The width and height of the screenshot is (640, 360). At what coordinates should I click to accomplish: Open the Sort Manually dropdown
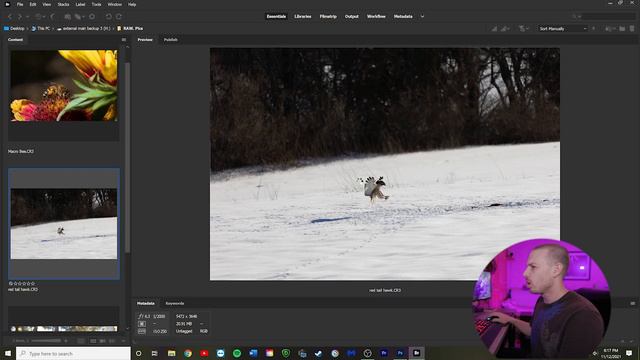pos(562,29)
